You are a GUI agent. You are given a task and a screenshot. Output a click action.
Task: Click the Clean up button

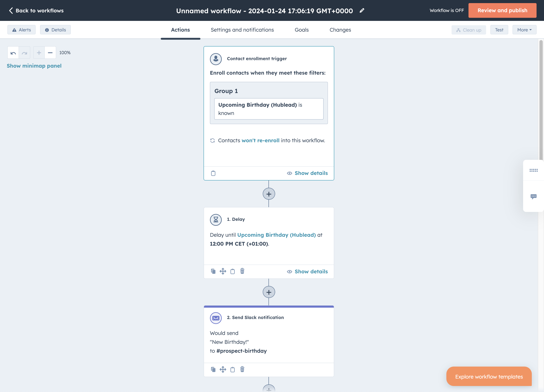[x=469, y=30]
